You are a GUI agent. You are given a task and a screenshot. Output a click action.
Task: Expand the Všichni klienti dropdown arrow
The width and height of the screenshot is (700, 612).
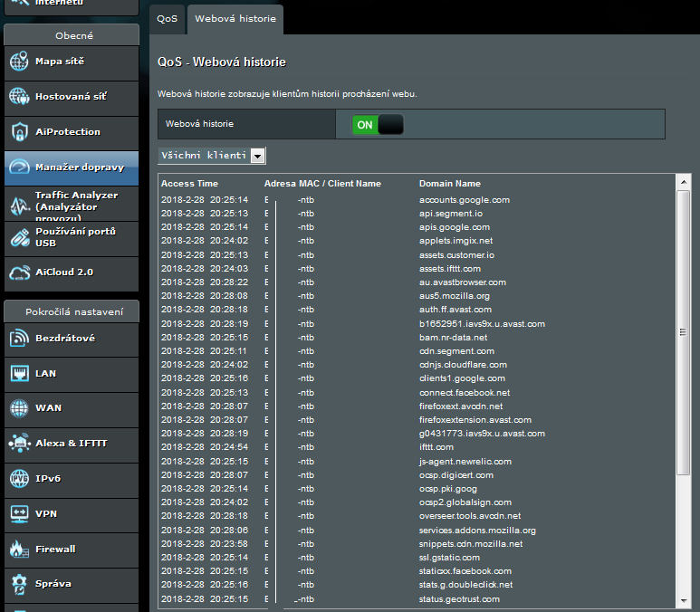click(x=258, y=156)
